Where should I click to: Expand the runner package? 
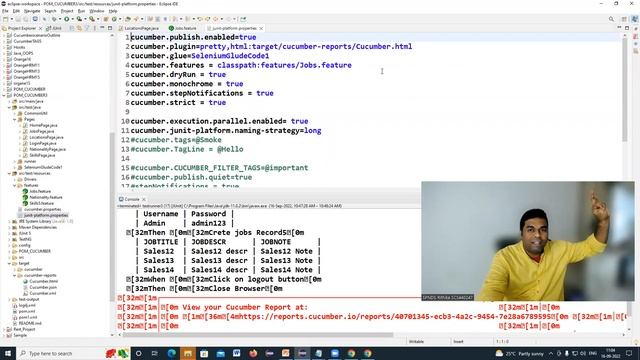(15, 161)
